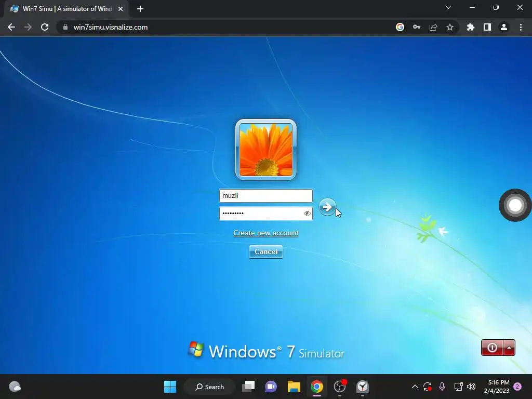Viewport: 532px width, 399px height.
Task: Open network settings tray icon
Action: tap(458, 387)
